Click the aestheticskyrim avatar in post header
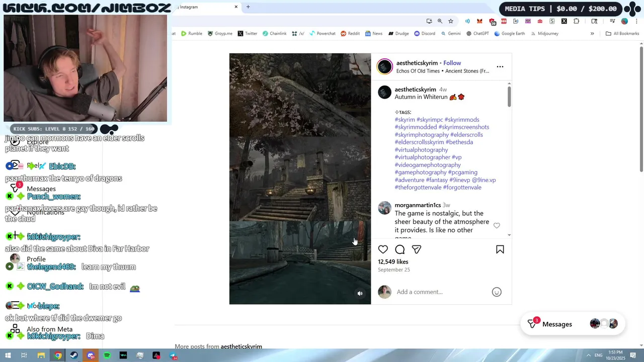The height and width of the screenshot is (362, 644). click(x=385, y=66)
